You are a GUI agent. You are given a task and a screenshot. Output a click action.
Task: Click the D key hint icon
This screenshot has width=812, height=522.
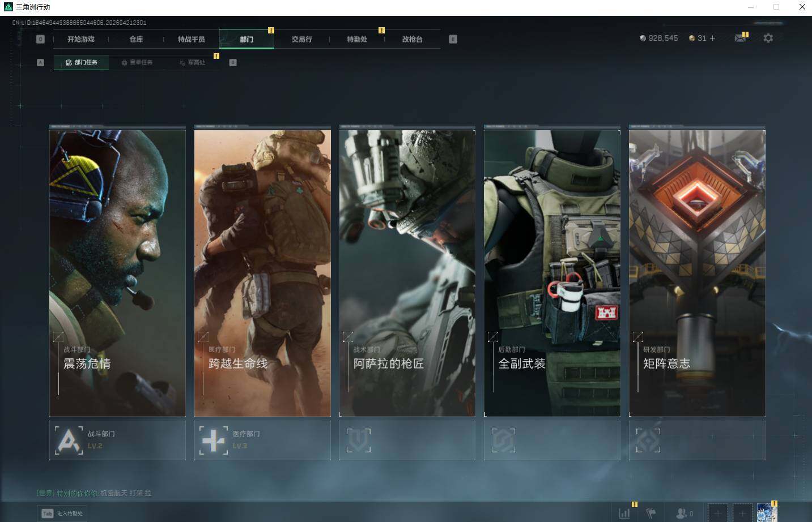click(233, 62)
